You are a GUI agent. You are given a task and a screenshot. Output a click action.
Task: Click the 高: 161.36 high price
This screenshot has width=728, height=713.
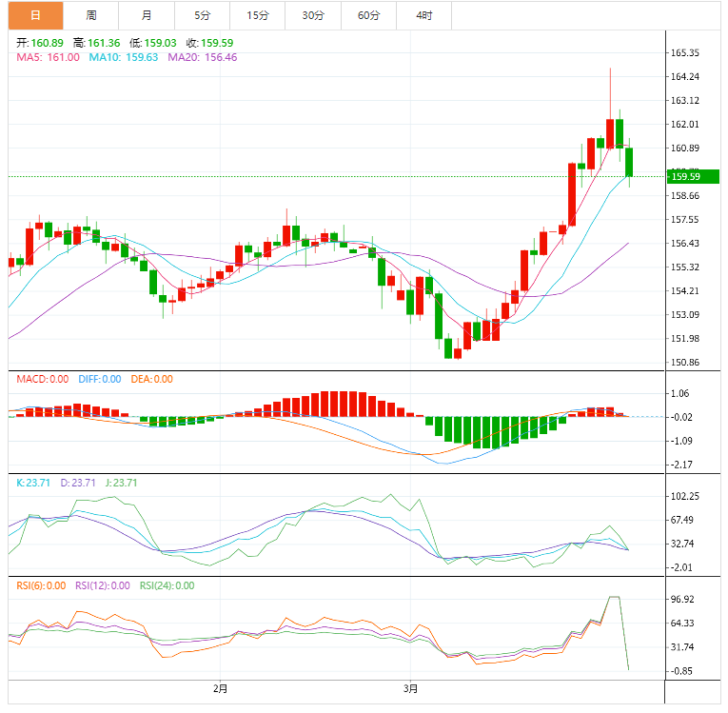tap(96, 43)
